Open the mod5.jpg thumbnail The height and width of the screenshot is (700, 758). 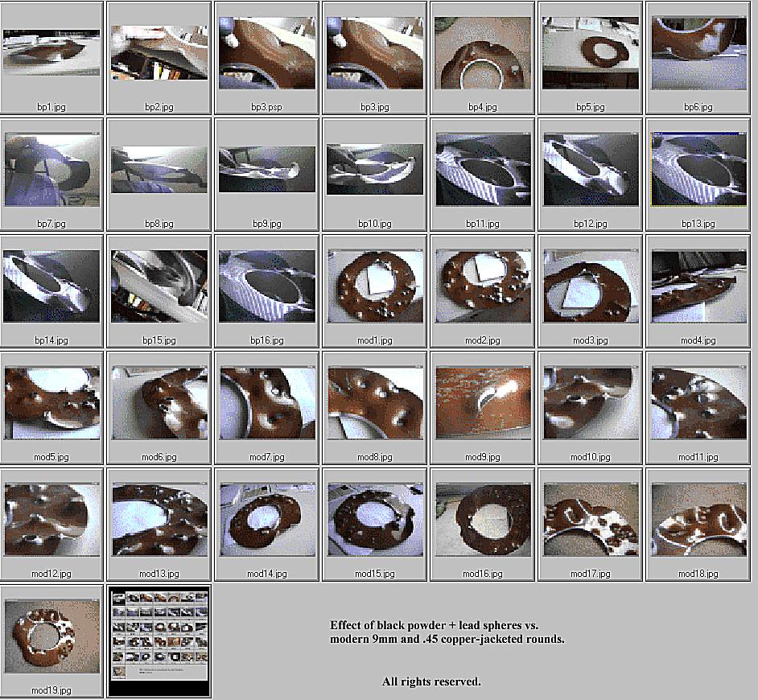click(51, 402)
